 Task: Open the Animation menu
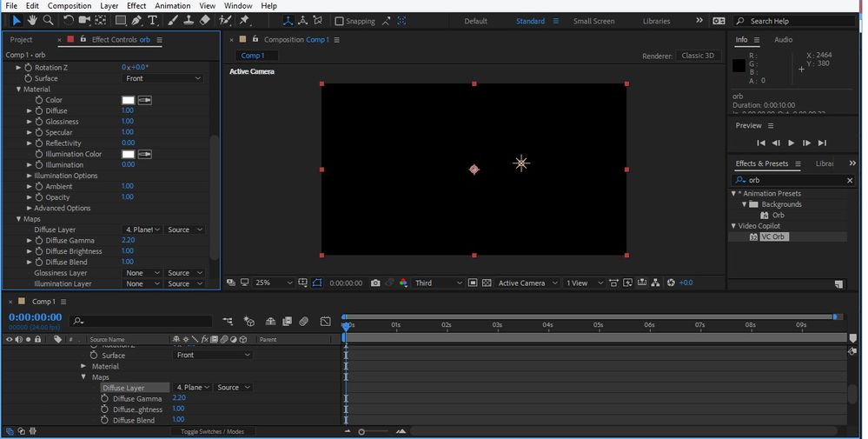[x=172, y=6]
